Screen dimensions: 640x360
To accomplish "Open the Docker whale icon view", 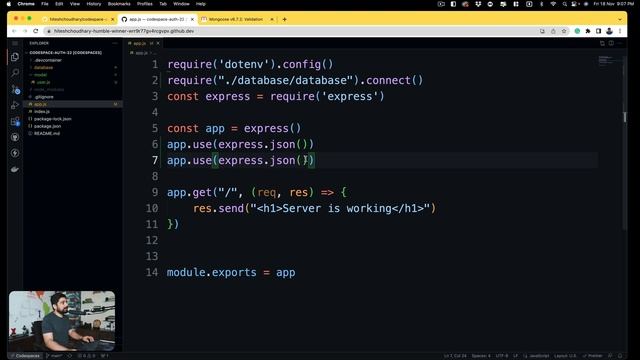I will pos(15,169).
